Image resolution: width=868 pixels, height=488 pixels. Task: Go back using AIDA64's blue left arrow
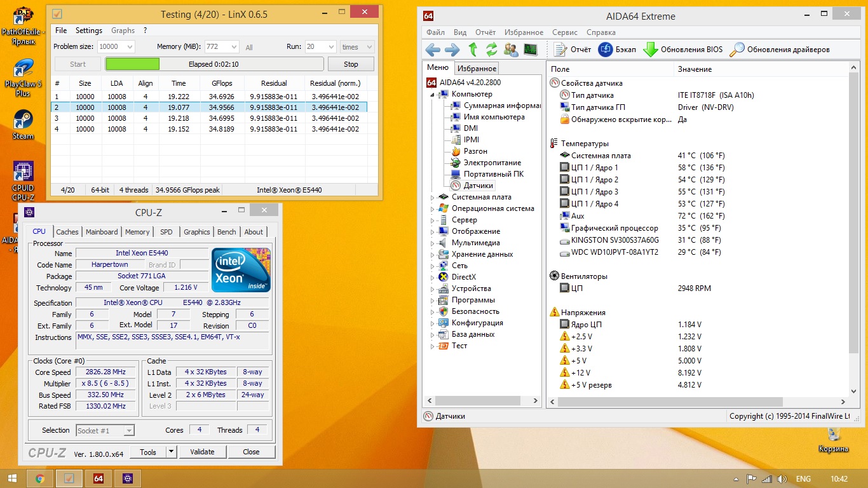pyautogui.click(x=433, y=50)
